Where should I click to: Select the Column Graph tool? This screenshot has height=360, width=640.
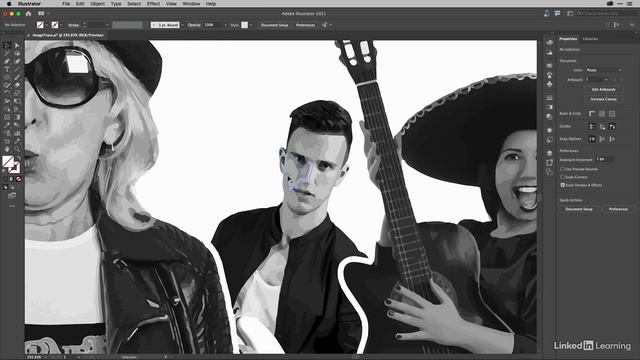click(x=17, y=133)
